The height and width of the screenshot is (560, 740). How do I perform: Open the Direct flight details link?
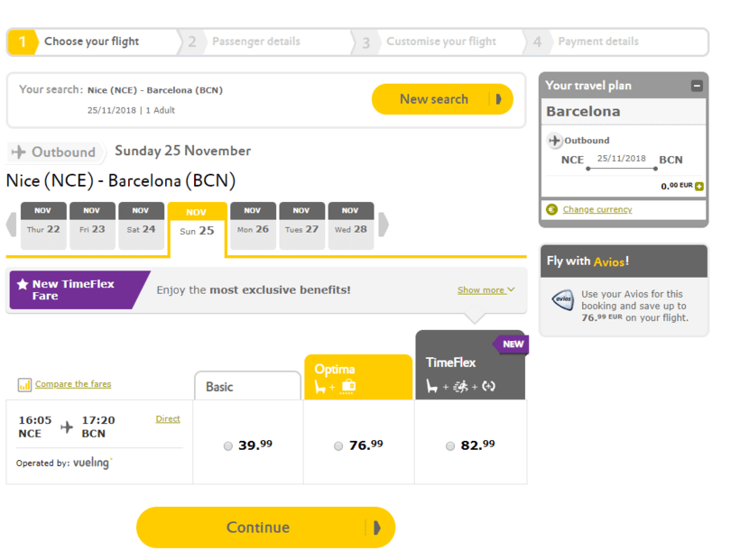pyautogui.click(x=168, y=418)
